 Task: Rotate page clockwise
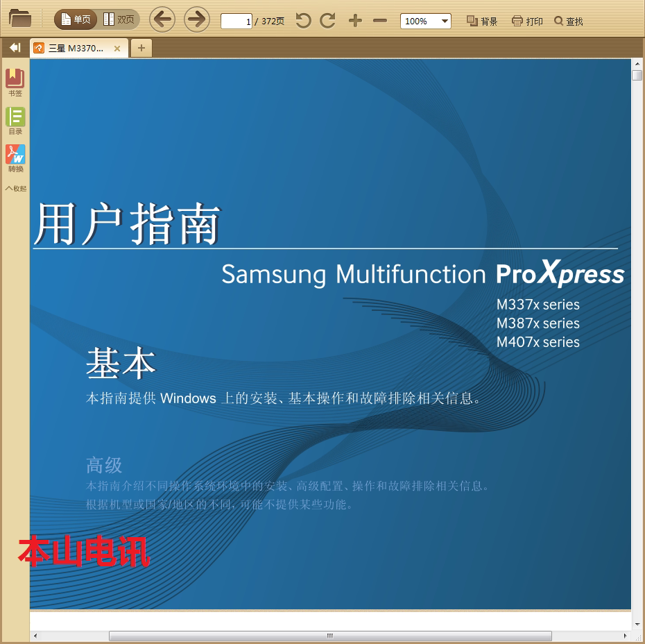tap(328, 21)
